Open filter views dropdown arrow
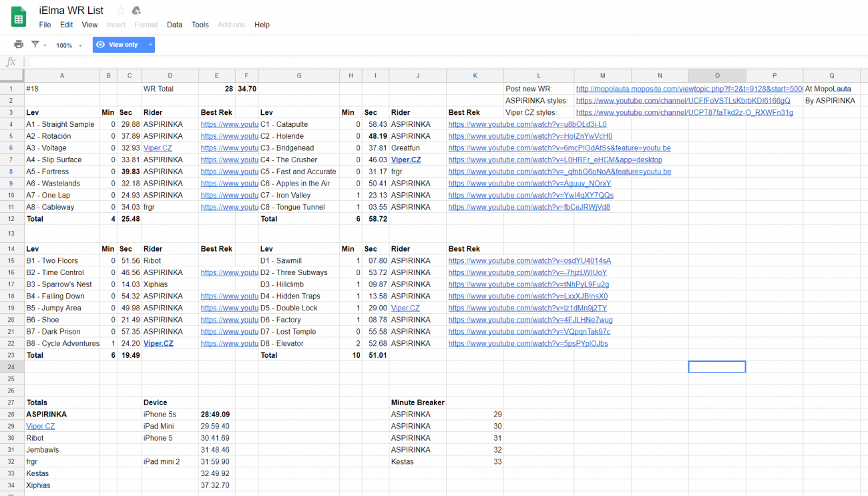The height and width of the screenshot is (496, 868). (45, 45)
